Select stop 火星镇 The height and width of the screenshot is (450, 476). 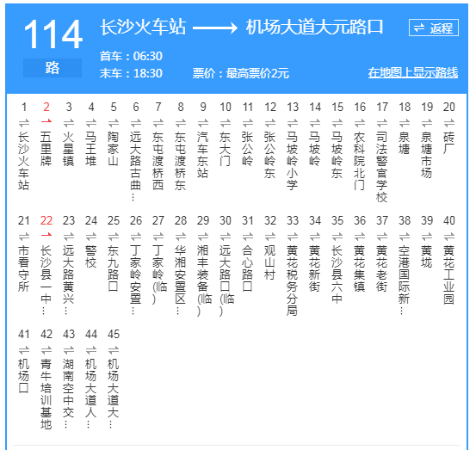coord(69,149)
